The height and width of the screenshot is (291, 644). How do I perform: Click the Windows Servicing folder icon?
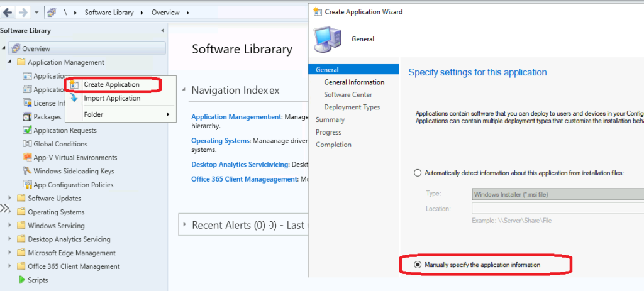21,226
